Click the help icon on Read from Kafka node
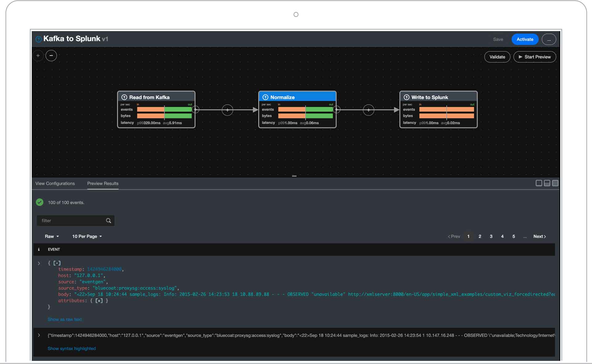The height and width of the screenshot is (364, 592). (x=124, y=97)
